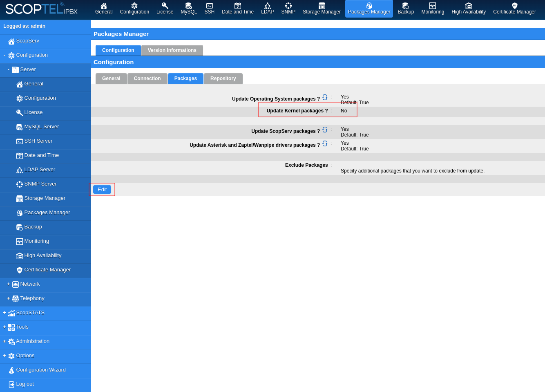Image resolution: width=545 pixels, height=392 pixels.
Task: Open SNMP in the top navigation bar
Action: pos(288,9)
